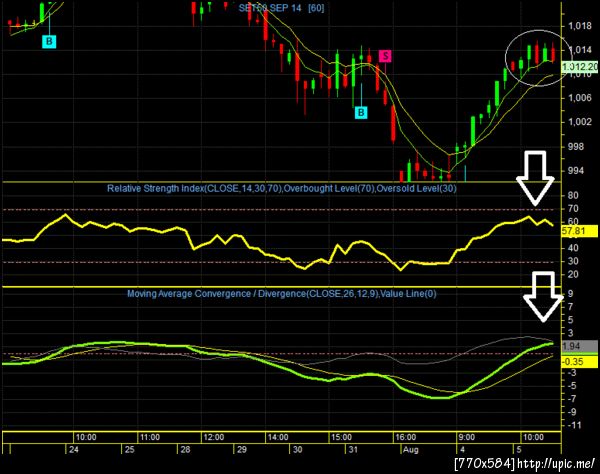Click the RSI axis 80 level label
The image size is (600, 474).
coord(573,195)
